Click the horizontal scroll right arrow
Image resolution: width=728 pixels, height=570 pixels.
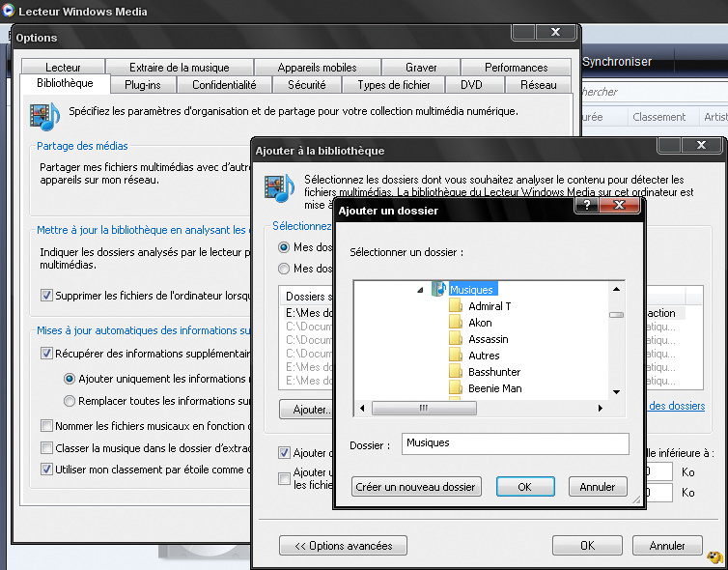click(x=601, y=409)
